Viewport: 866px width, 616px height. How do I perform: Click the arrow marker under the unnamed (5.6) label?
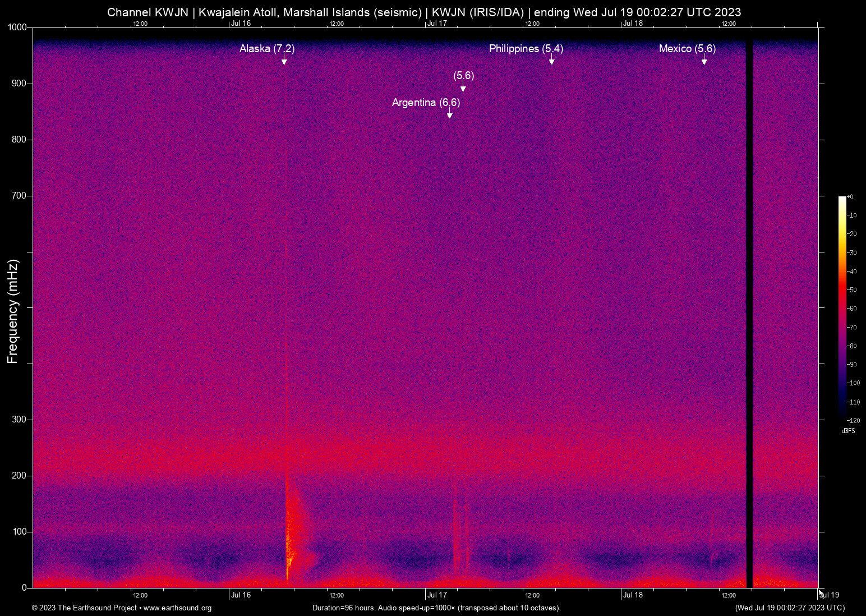tap(463, 87)
